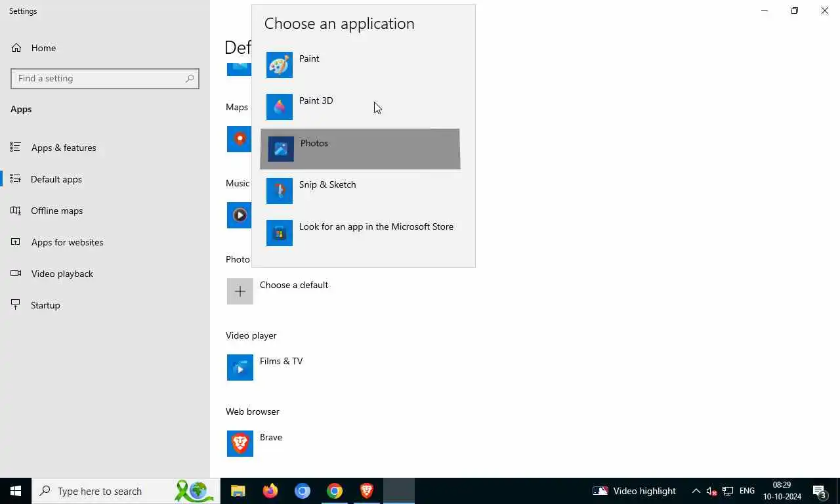The width and height of the screenshot is (840, 504).
Task: Click the Settings taskbar button
Action: [x=399, y=491]
